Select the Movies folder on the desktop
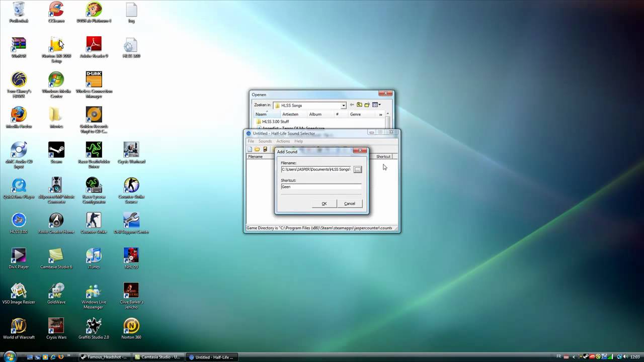 56,118
